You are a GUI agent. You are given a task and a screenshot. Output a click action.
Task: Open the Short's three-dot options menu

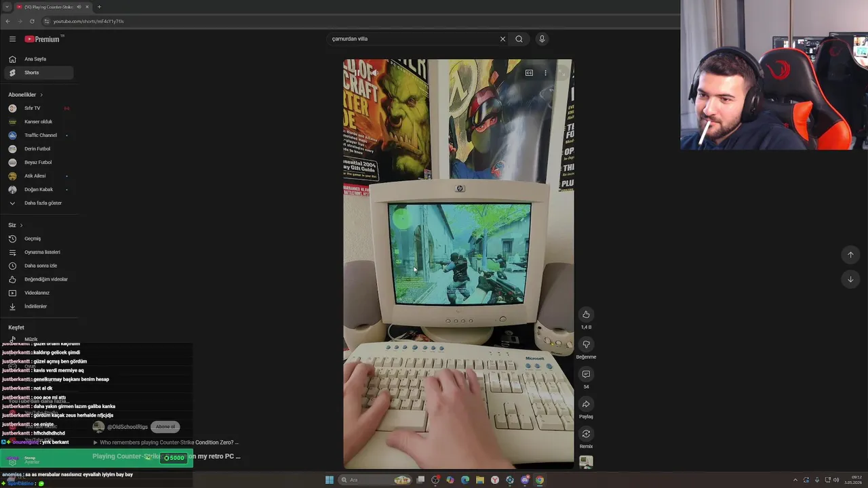click(545, 73)
